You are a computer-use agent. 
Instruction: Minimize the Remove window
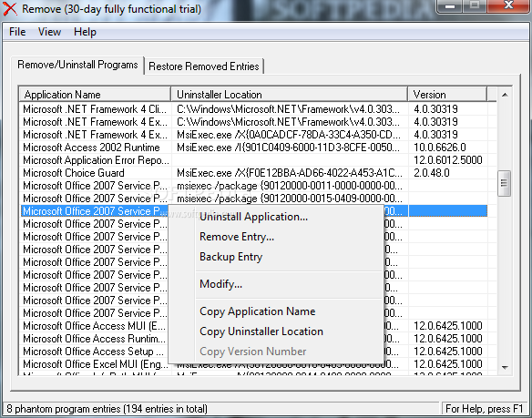(450, 5)
